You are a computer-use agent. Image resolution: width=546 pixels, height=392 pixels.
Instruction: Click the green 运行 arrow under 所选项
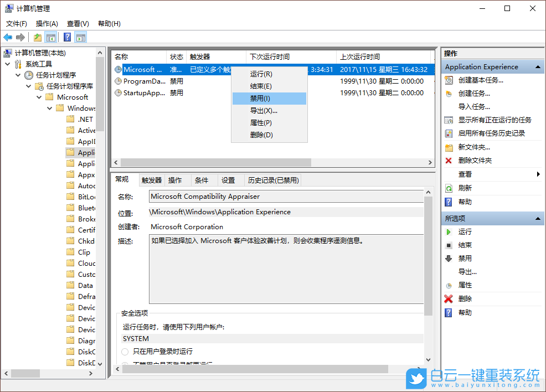tap(449, 231)
